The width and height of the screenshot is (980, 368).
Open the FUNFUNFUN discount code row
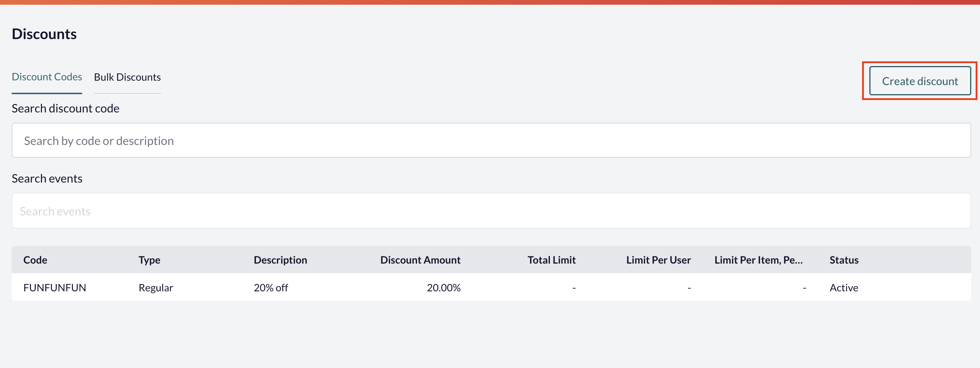[491, 287]
